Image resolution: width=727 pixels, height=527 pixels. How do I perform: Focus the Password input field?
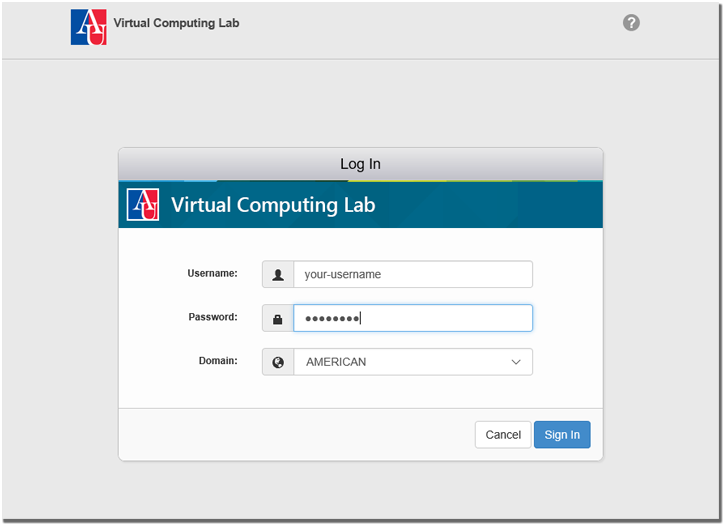pyautogui.click(x=413, y=318)
